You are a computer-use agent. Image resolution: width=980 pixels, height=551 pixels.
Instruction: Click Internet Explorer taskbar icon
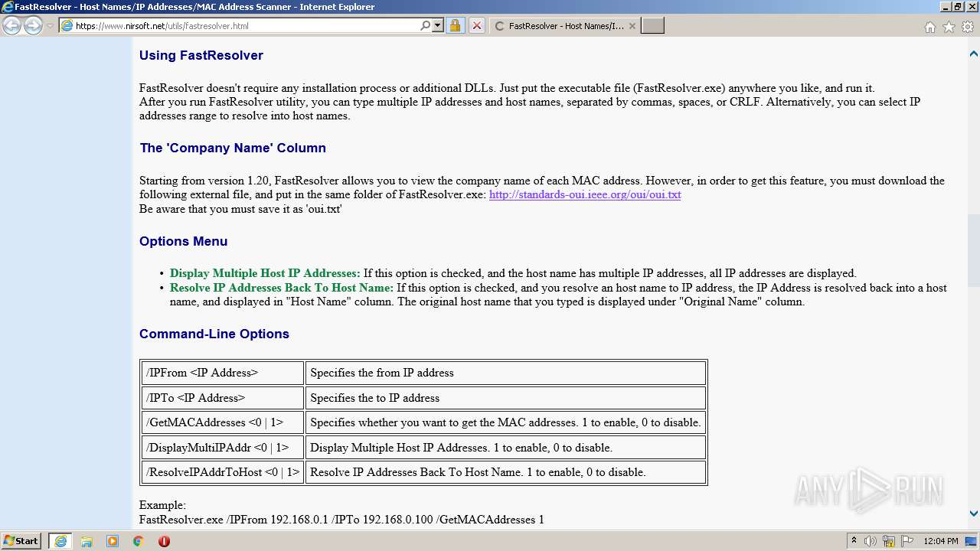click(x=60, y=541)
